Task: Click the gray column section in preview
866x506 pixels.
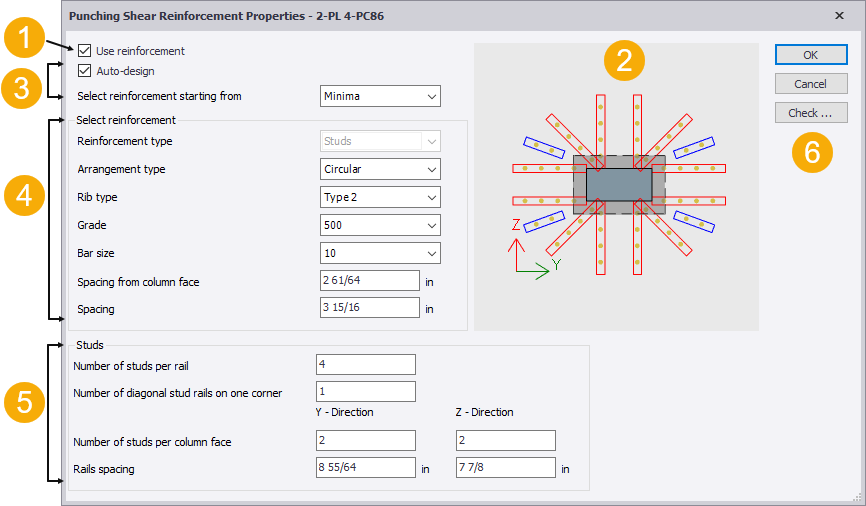Action: coord(612,185)
